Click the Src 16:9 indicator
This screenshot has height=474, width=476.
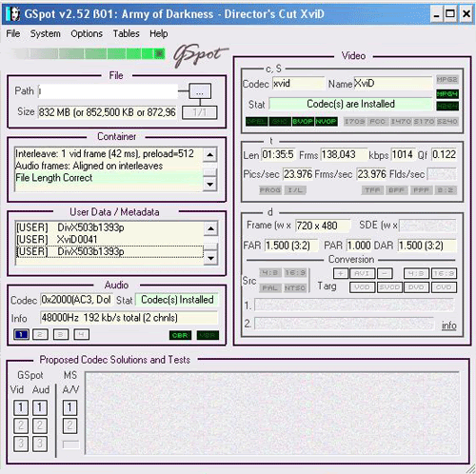(x=295, y=272)
